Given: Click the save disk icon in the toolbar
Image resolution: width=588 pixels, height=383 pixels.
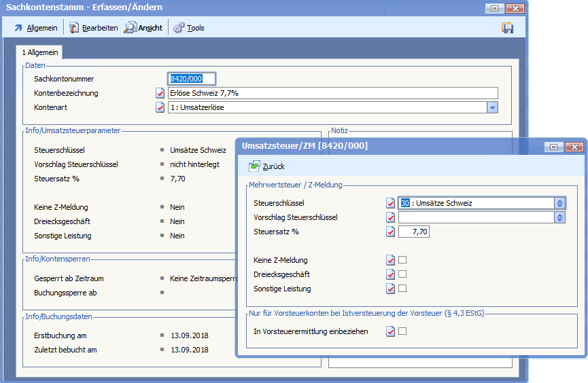Looking at the screenshot, I should [507, 28].
